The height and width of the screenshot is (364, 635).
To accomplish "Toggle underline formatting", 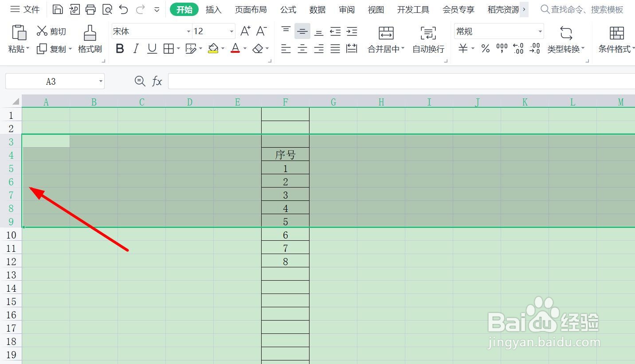I will coord(152,49).
